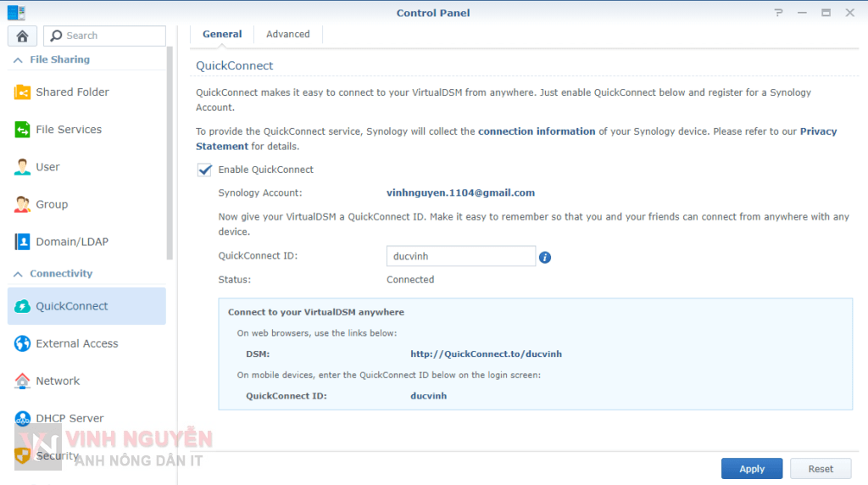Open External Access settings
The image size is (868, 485).
pyautogui.click(x=76, y=343)
